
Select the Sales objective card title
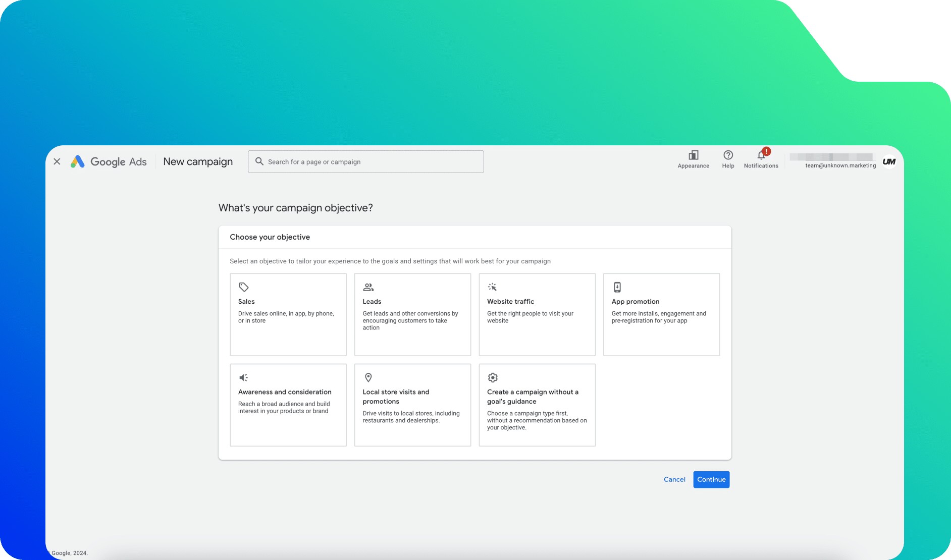click(x=246, y=301)
